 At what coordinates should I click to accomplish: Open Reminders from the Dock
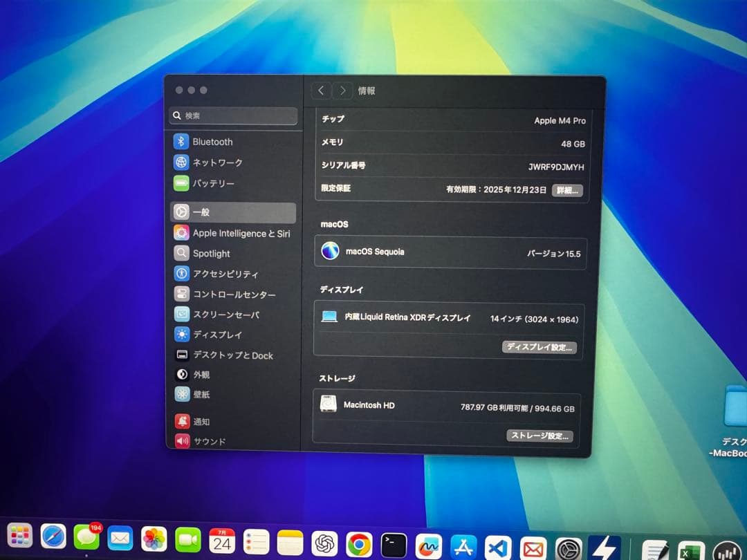pos(257,542)
